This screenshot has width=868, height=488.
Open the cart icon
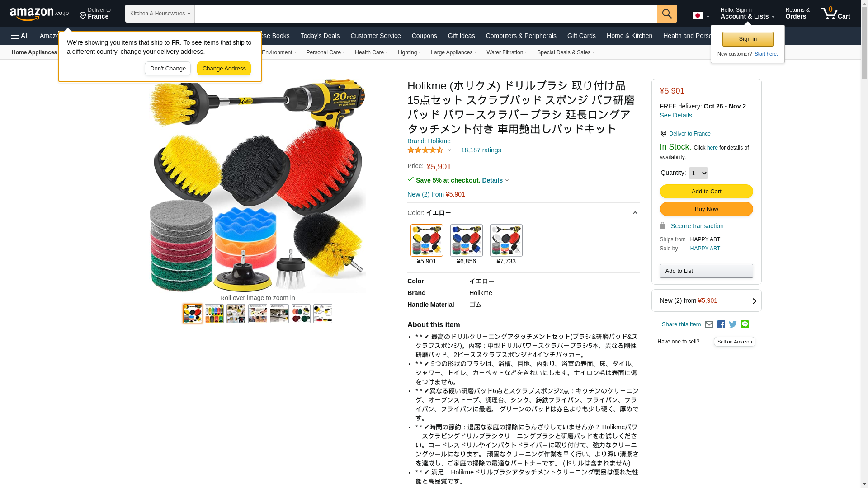[835, 13]
